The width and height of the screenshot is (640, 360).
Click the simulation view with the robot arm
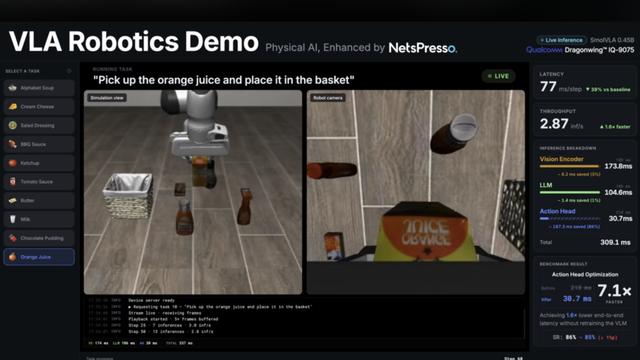coord(193,192)
